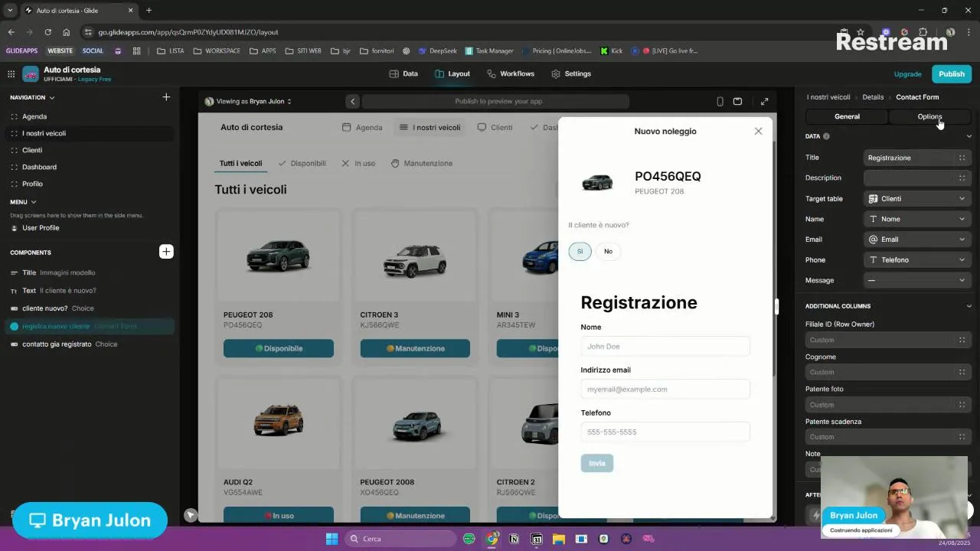Click Manutenzione button on CITROEN 3 card
This screenshot has height=551, width=980.
pos(415,348)
